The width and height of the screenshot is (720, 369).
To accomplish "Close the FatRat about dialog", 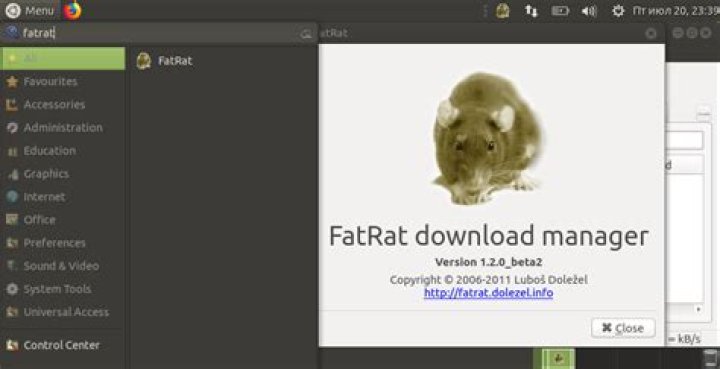I will point(623,328).
